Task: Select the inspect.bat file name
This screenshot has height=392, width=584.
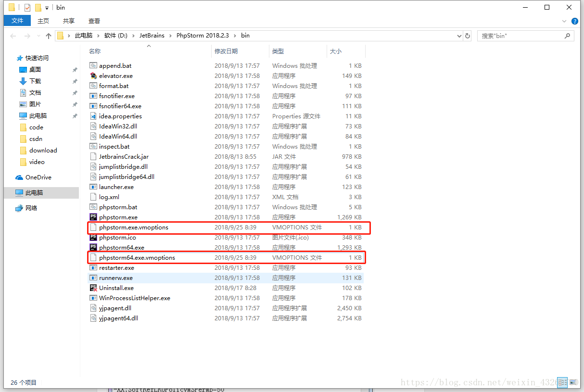Action: (114, 146)
